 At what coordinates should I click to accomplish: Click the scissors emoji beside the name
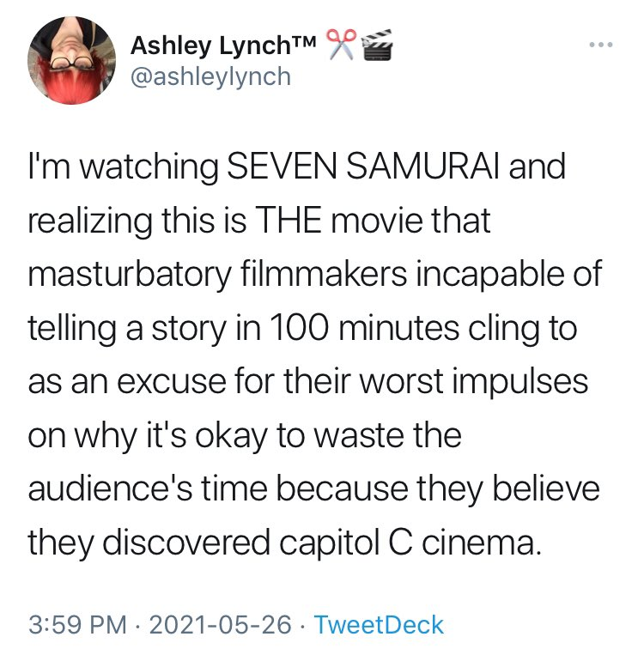(341, 44)
